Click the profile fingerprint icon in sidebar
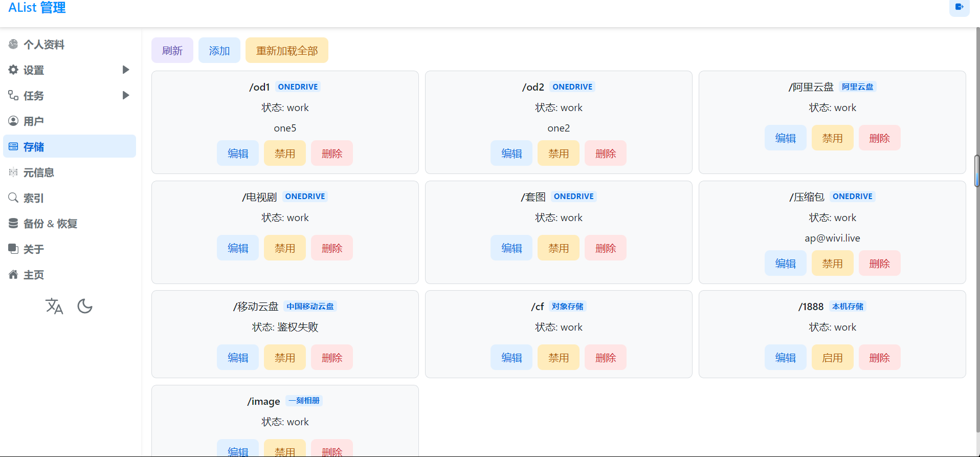This screenshot has width=980, height=457. [x=13, y=45]
